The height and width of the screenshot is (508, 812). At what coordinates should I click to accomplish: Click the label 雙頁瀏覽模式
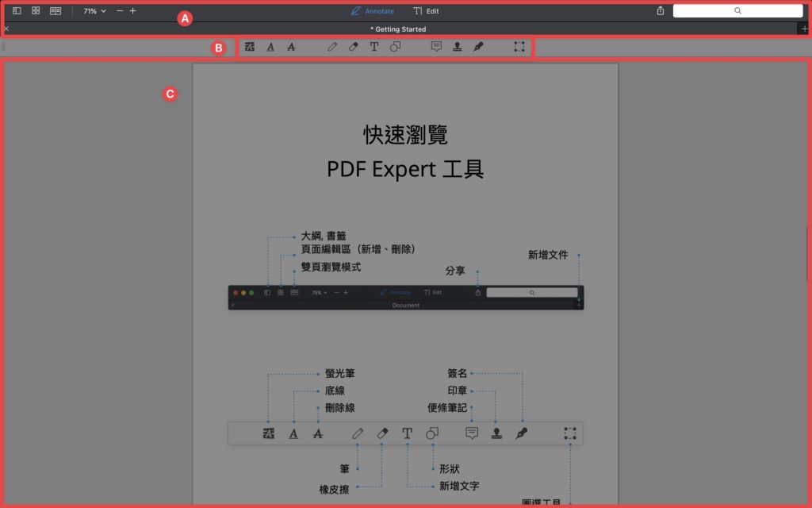[331, 267]
